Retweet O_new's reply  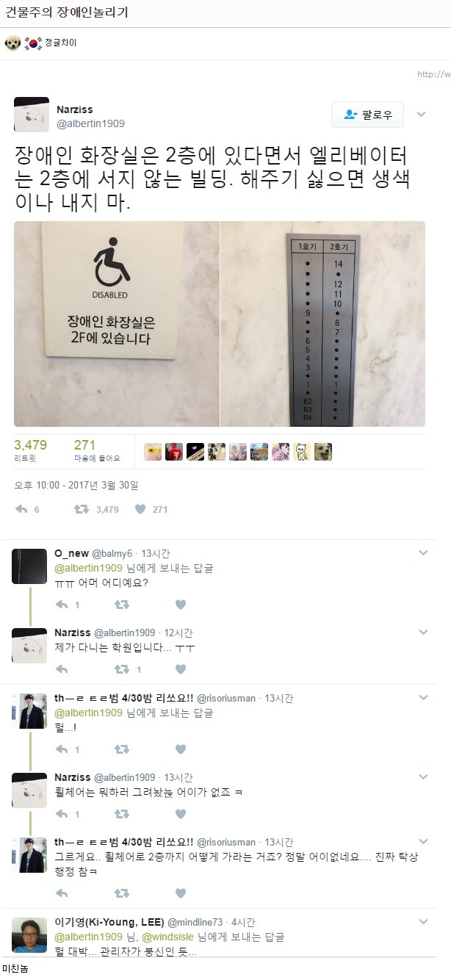coord(122,605)
